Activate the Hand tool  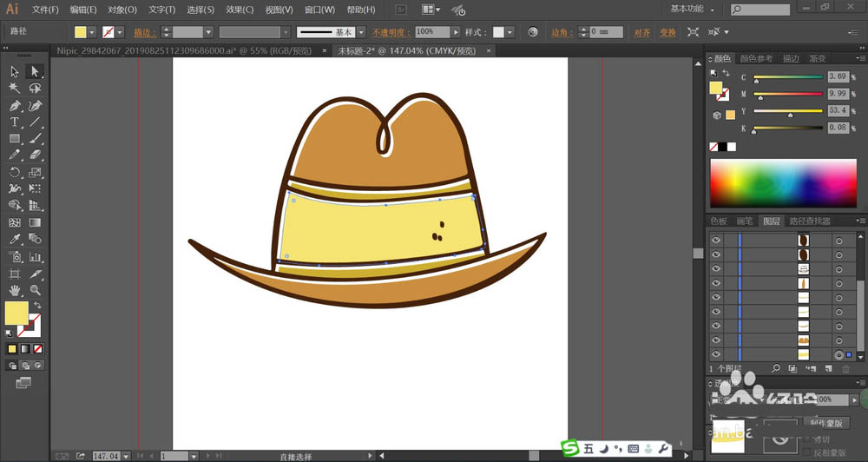coord(15,290)
